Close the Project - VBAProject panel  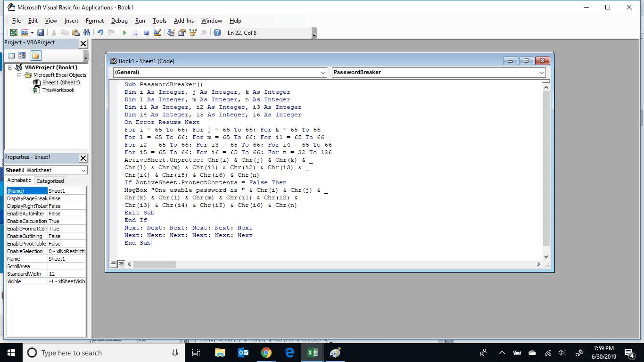(x=83, y=43)
